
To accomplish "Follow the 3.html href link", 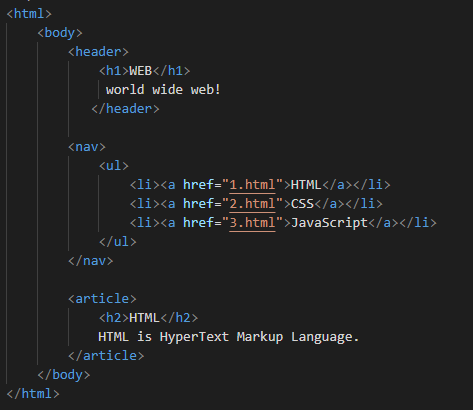I will pyautogui.click(x=252, y=223).
